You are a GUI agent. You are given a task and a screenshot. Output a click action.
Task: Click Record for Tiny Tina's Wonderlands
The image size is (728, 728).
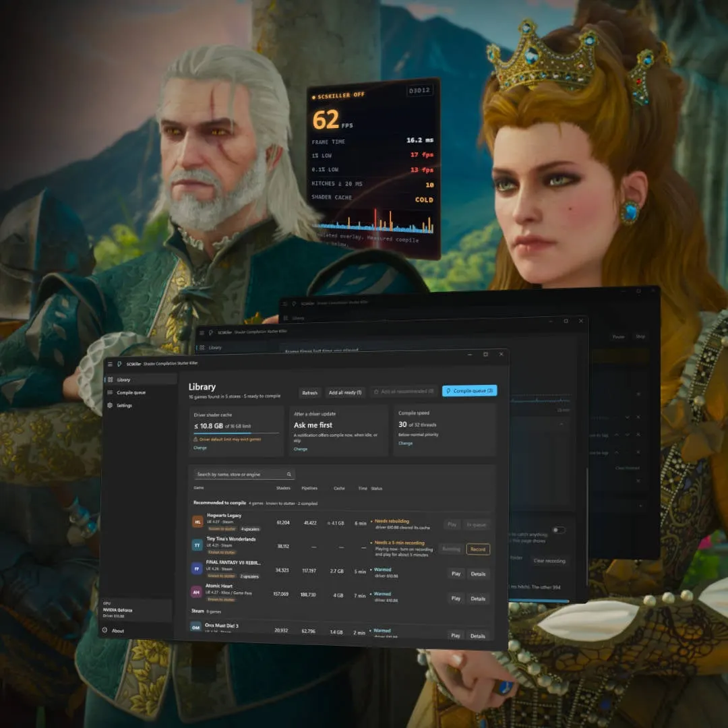478,549
